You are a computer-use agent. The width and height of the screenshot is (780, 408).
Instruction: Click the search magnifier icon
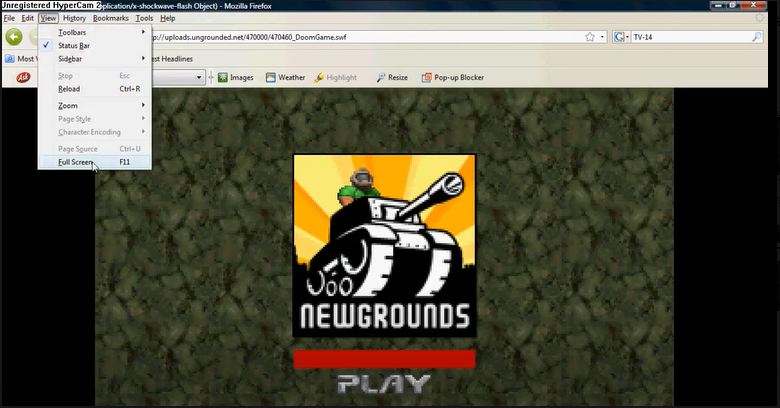point(756,37)
